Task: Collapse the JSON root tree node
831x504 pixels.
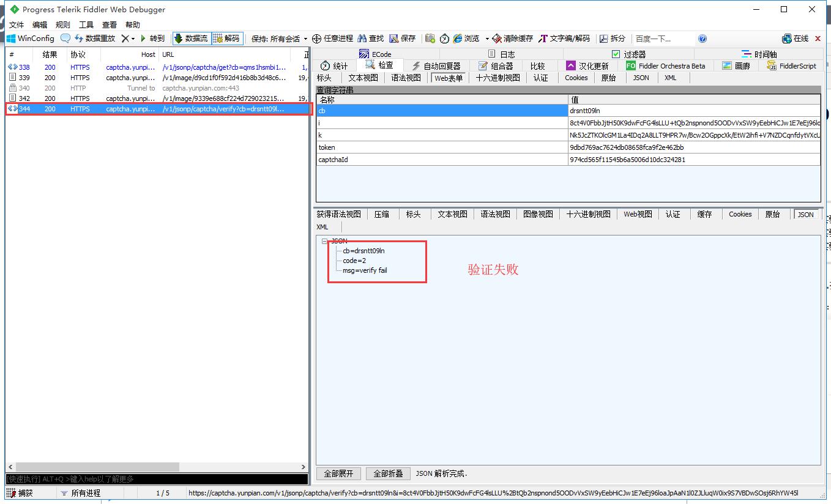Action: click(x=324, y=241)
